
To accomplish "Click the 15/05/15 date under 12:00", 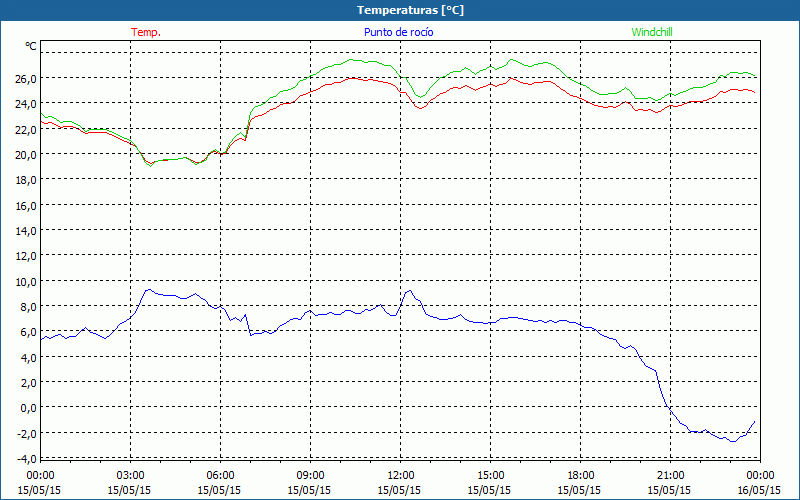I will [x=399, y=490].
